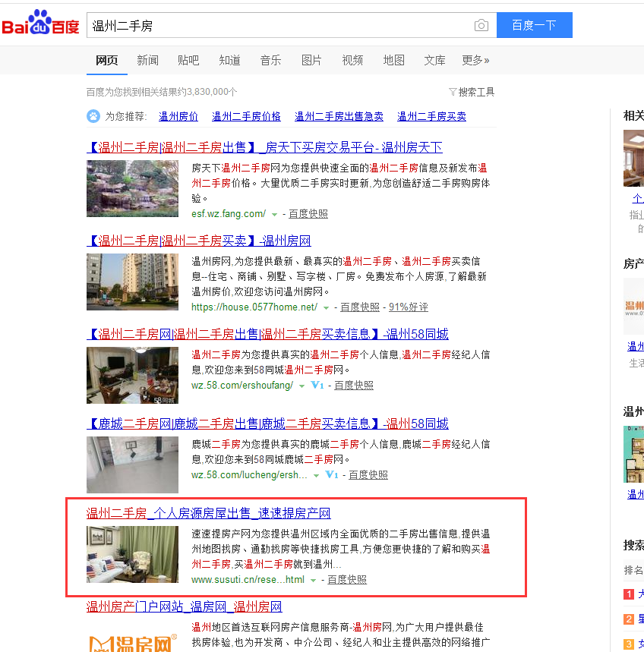Click the V1 badge in the 鹿城 result

[332, 474]
